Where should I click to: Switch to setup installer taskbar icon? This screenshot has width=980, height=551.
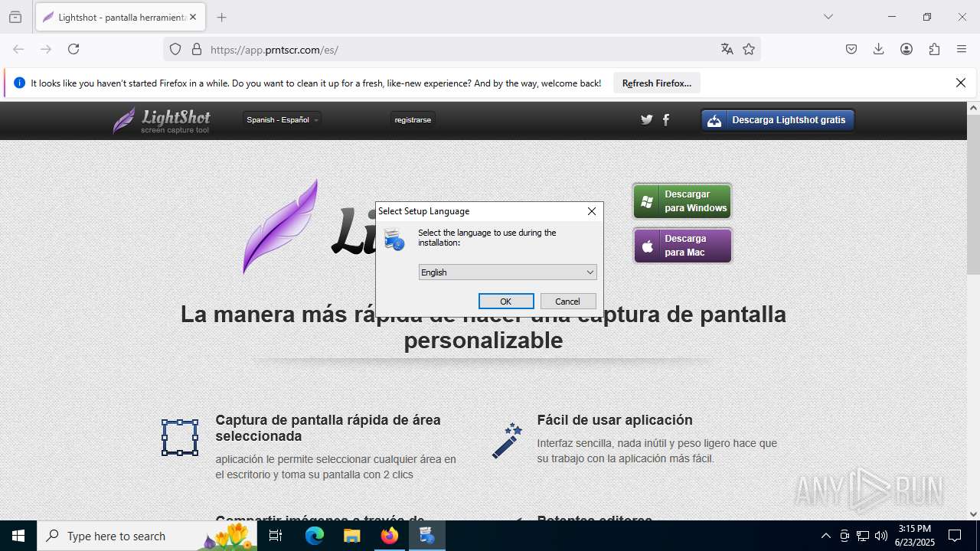click(426, 536)
